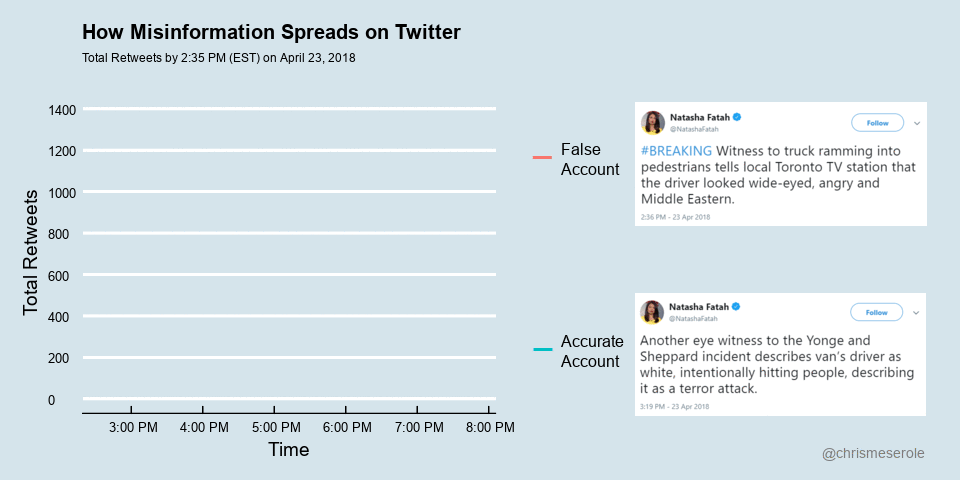Click the verified badge in the top tweet
Screen dimensions: 960x480
pos(737,116)
